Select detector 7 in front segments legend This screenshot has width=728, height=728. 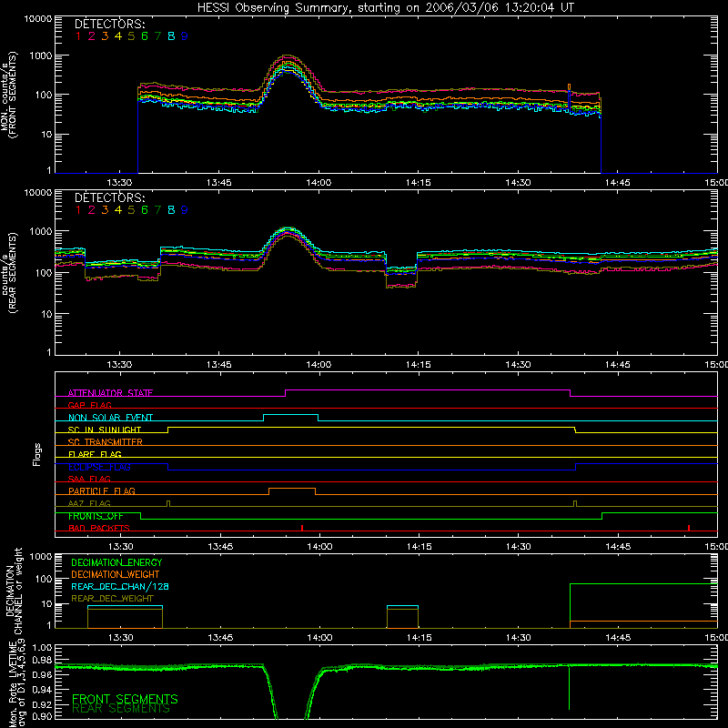click(157, 36)
